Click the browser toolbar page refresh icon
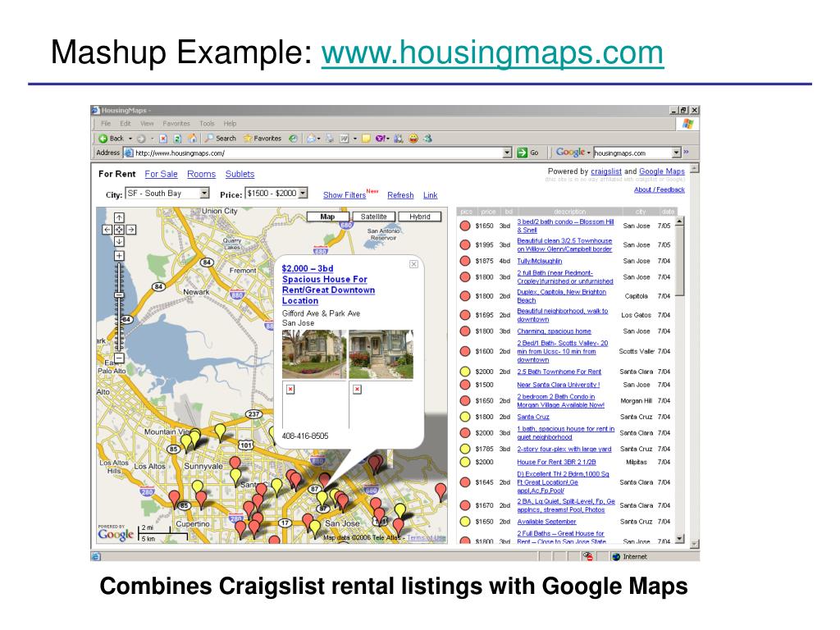Screen dimensions: 840x630 (177, 138)
